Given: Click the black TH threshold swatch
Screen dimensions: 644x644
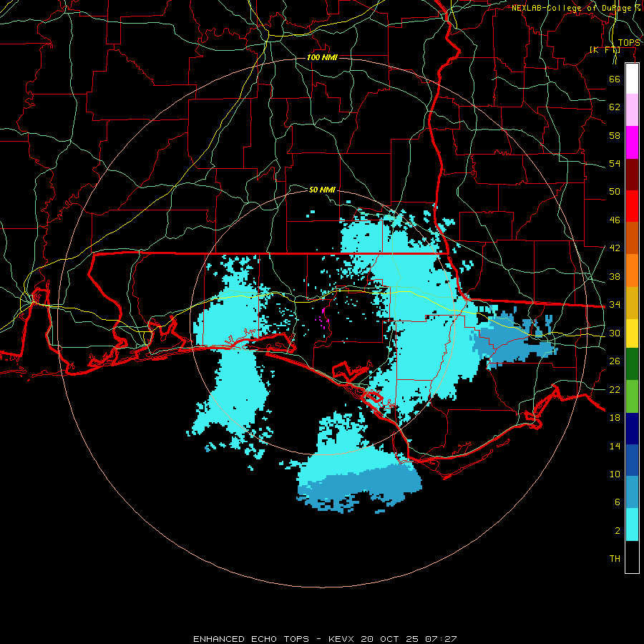Looking at the screenshot, I should (x=632, y=557).
